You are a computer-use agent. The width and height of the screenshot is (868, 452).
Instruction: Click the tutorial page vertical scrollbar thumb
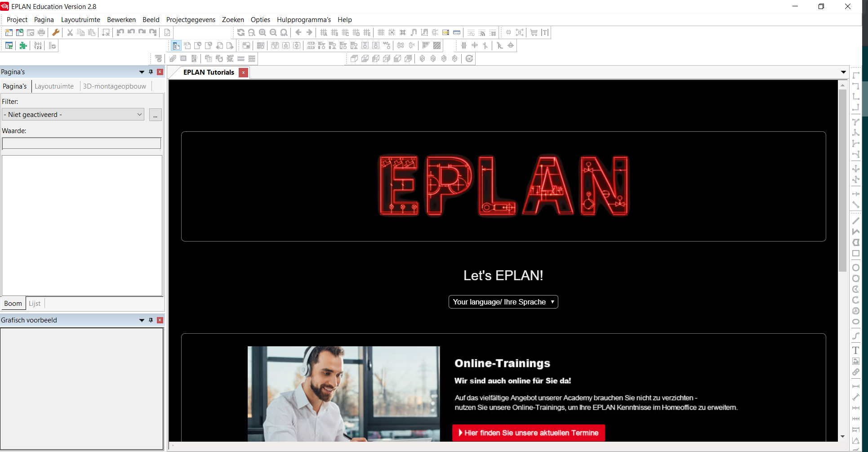coord(842,181)
